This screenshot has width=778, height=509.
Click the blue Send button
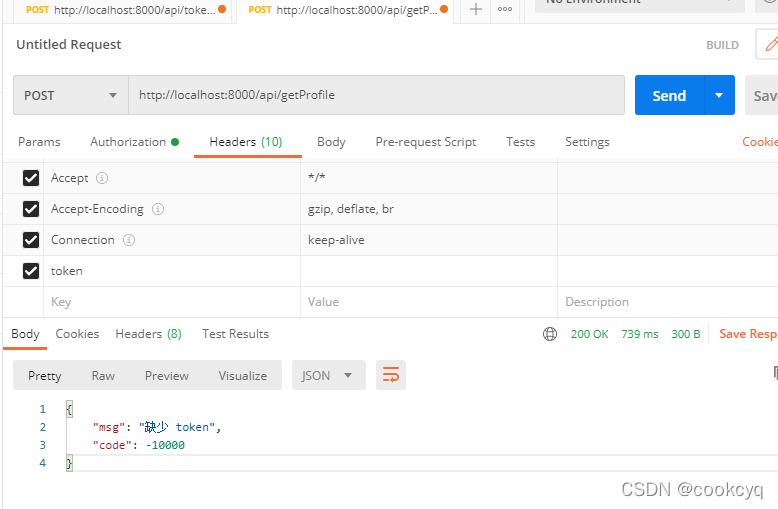pyautogui.click(x=669, y=95)
